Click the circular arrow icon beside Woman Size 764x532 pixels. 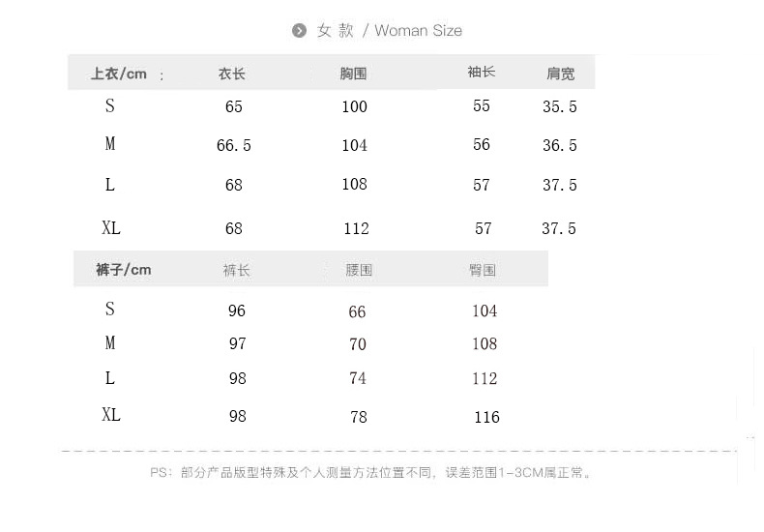click(299, 31)
